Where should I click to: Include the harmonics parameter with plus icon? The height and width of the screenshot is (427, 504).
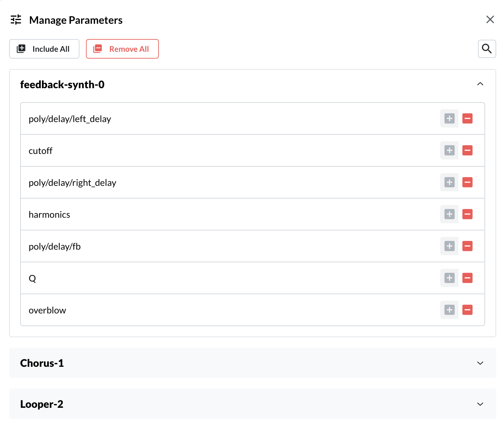449,214
